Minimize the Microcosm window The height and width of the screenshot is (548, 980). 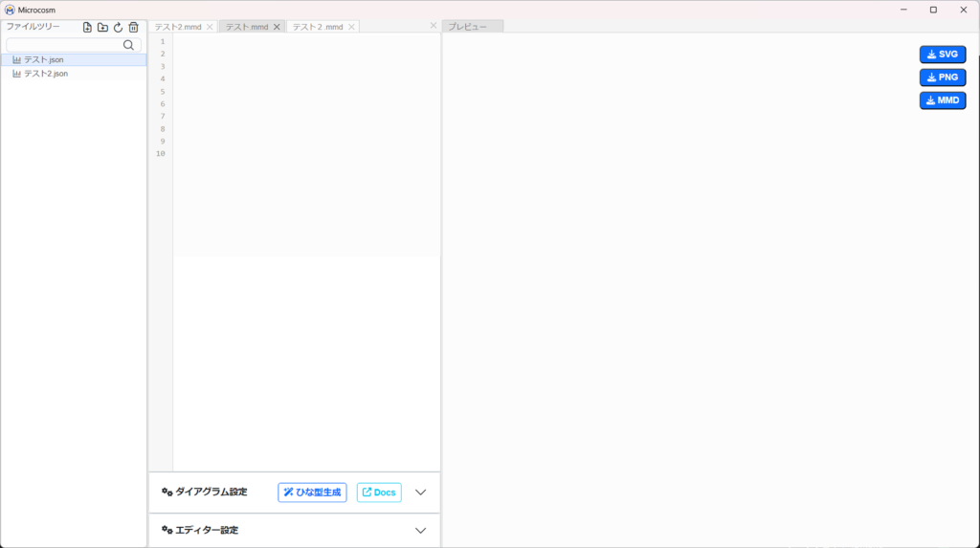[x=903, y=10]
